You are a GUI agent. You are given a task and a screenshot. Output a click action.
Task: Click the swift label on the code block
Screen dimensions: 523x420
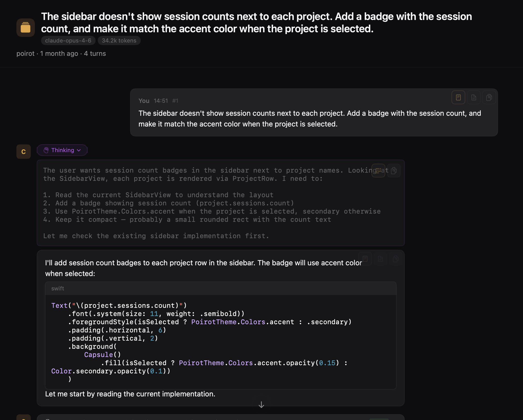[x=57, y=288]
